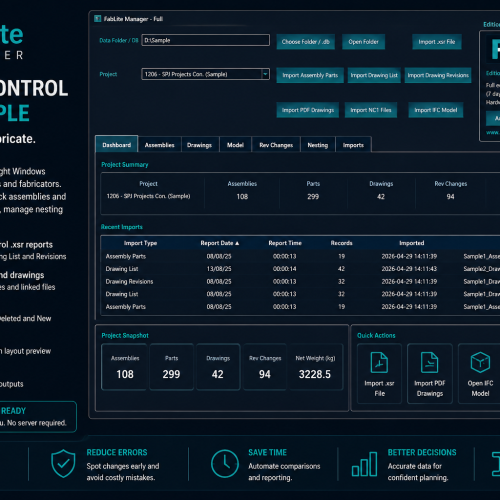Go to the Nesting tab
Screen dimensions: 500x500
point(318,145)
